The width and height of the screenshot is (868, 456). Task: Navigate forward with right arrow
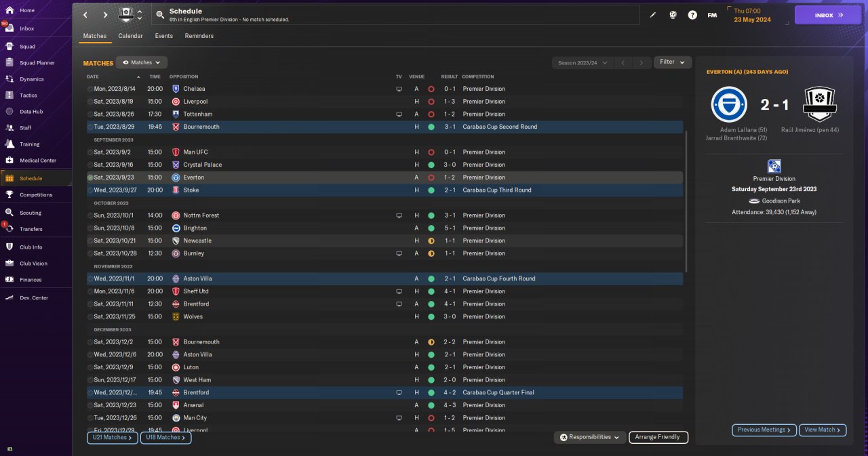tap(105, 15)
